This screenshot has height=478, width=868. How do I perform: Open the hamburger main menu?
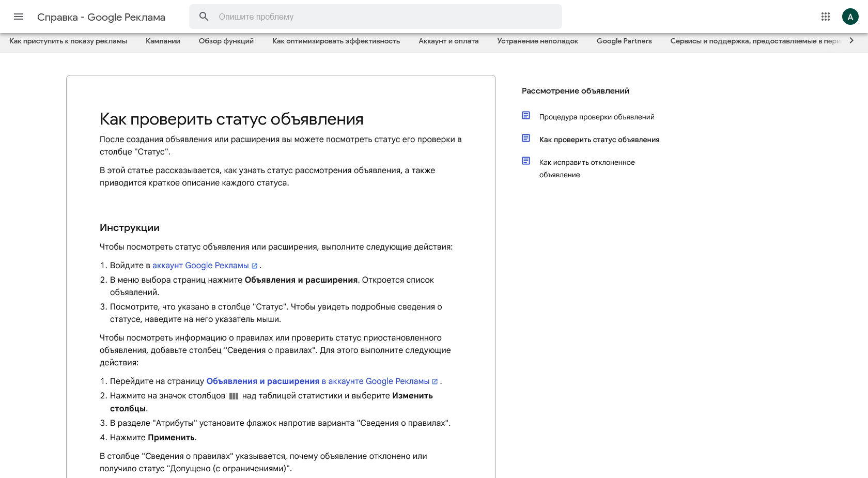(19, 17)
